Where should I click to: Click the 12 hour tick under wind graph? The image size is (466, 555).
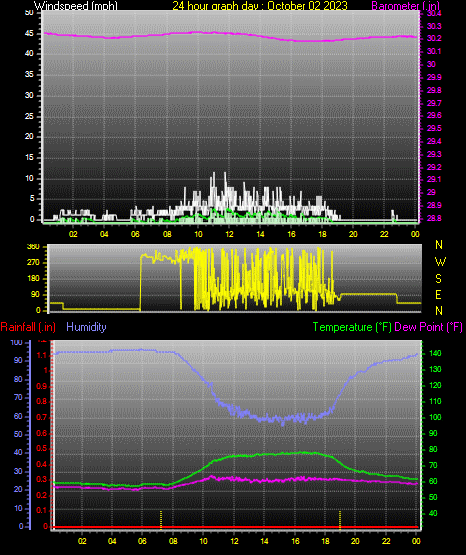229,234
